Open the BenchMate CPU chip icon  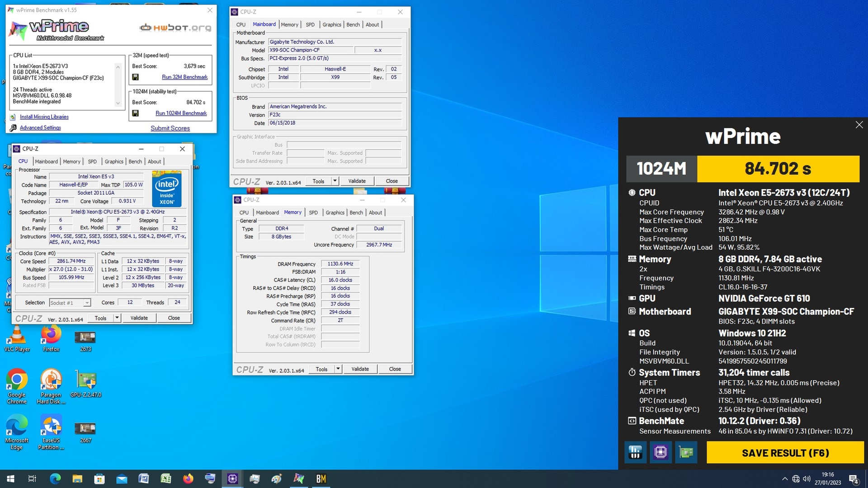[x=660, y=452]
